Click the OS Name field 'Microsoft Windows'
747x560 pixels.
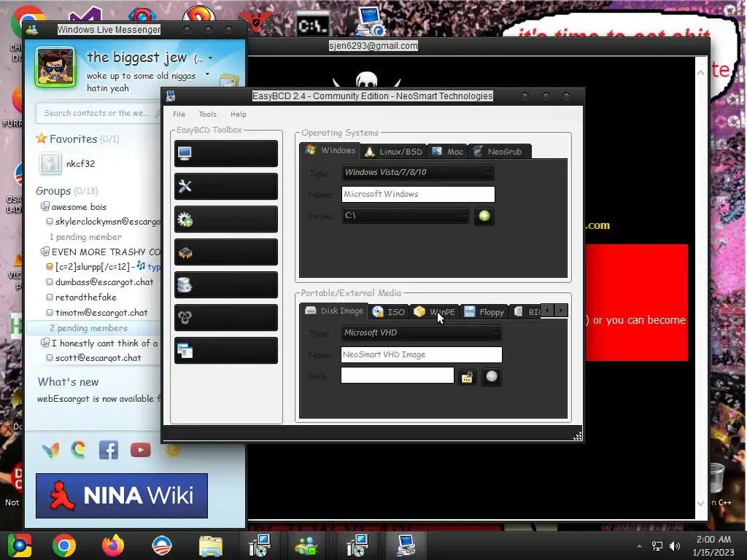tap(418, 194)
